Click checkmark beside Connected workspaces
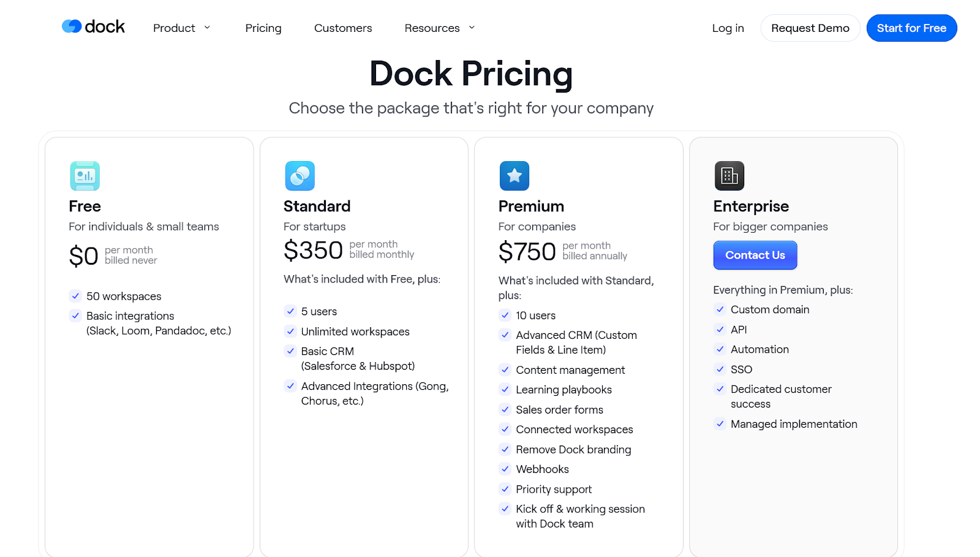 [505, 429]
